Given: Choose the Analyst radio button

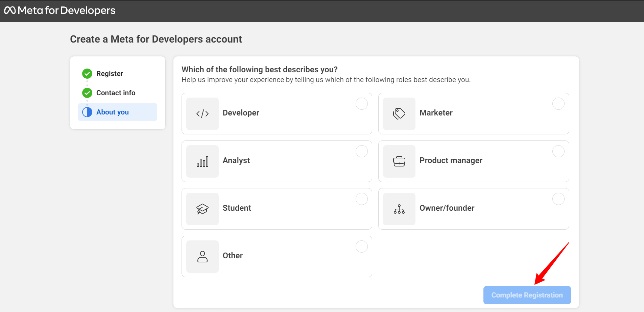Looking at the screenshot, I should pos(362,151).
